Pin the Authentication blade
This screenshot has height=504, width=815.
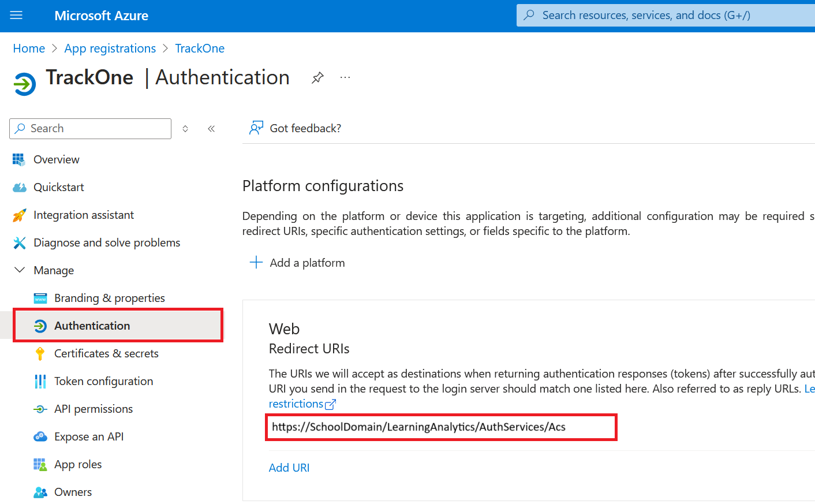pos(317,77)
